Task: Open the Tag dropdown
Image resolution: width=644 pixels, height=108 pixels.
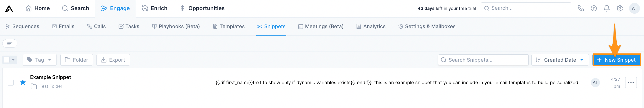Action: point(40,60)
